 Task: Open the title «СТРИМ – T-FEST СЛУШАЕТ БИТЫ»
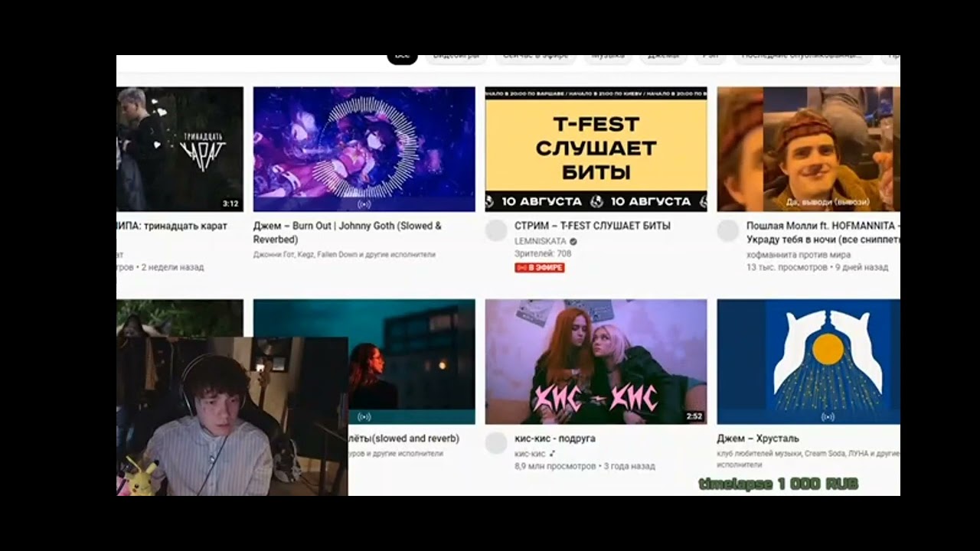593,226
